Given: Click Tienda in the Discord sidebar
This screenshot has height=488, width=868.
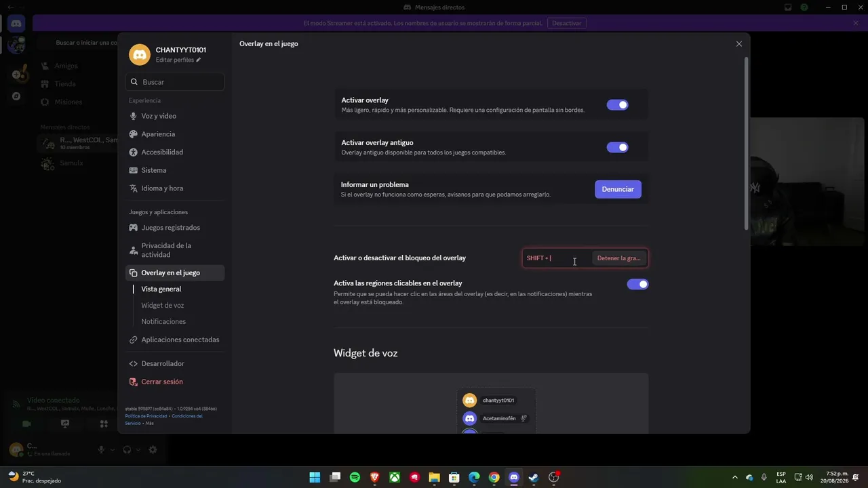Looking at the screenshot, I should tap(65, 84).
